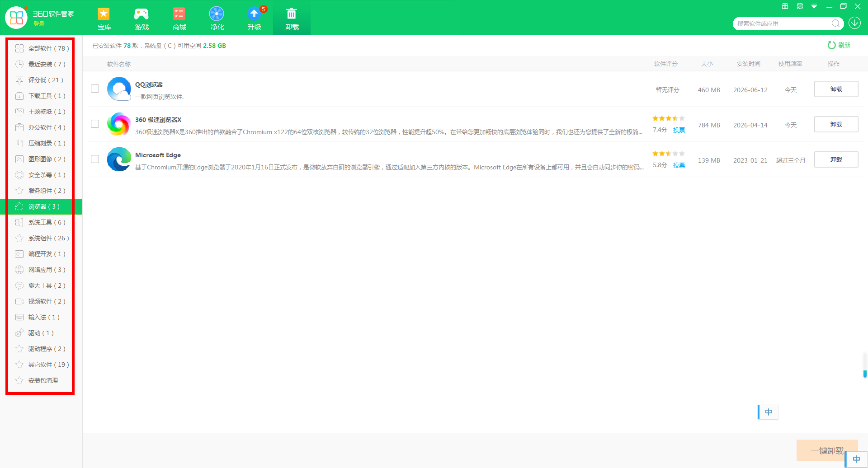Open 聊天工具 (2) category
Screen dimensions: 868x468
[41, 285]
